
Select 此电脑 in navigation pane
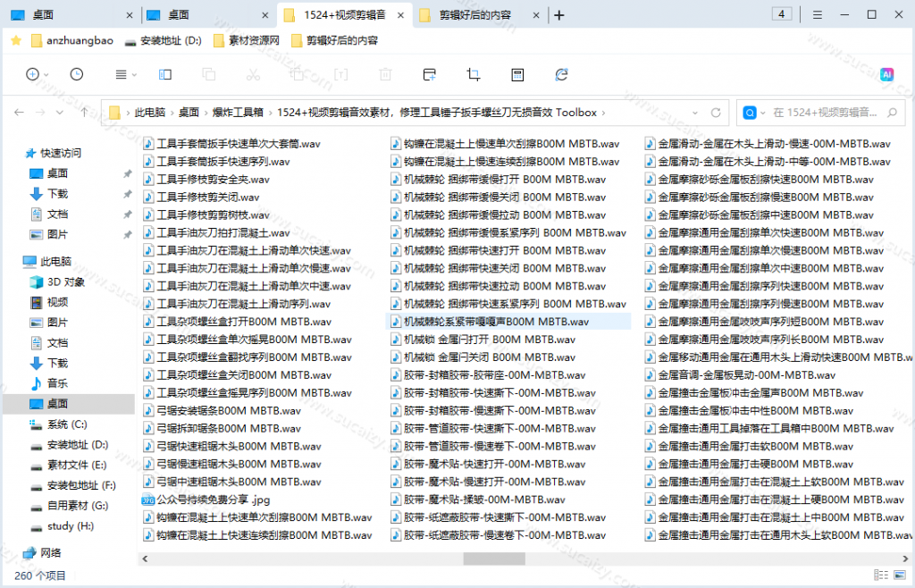(x=56, y=261)
